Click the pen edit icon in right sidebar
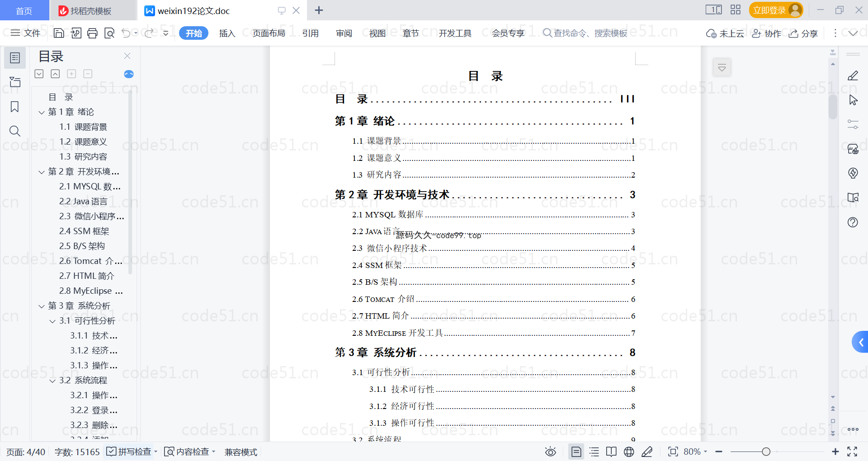The width and height of the screenshot is (868, 461). click(x=853, y=75)
